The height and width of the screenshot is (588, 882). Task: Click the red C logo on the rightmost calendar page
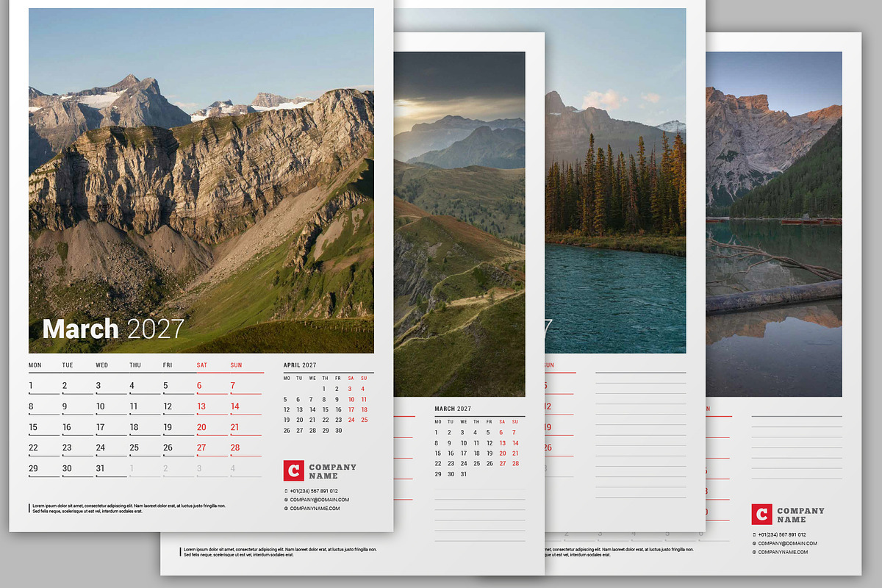[x=761, y=514]
